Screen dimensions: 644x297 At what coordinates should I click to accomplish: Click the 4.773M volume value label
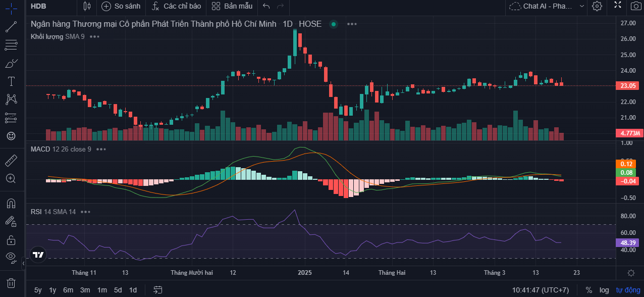click(629, 133)
